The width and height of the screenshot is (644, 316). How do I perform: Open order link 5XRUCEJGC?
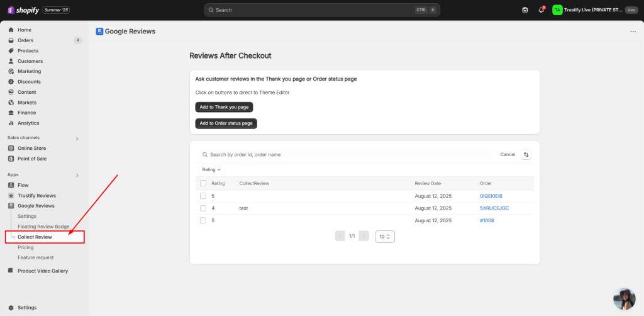pos(494,208)
